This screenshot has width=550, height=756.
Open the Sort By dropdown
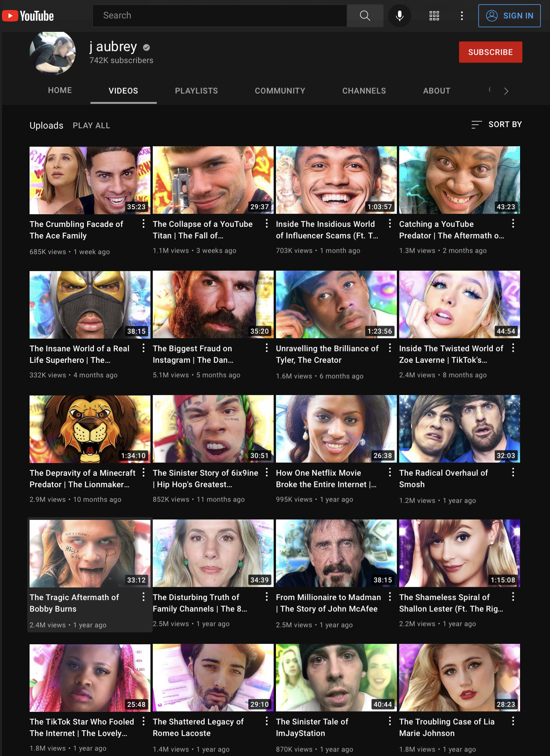click(497, 124)
